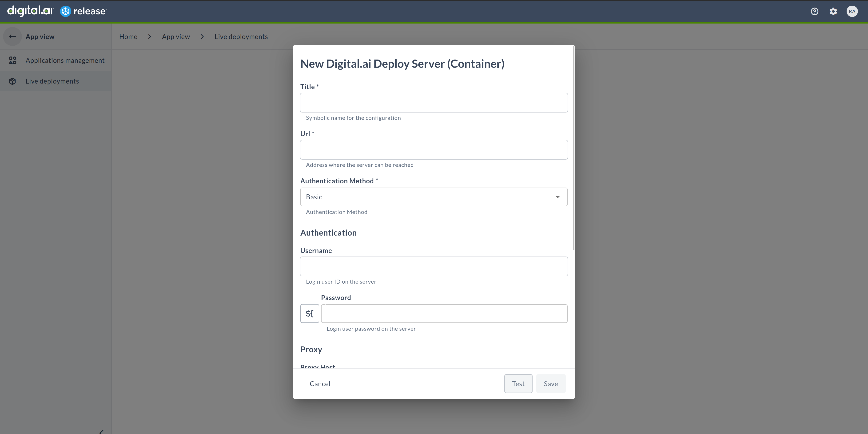This screenshot has width=868, height=434.
Task: Click the Applications management icon
Action: pyautogui.click(x=12, y=60)
